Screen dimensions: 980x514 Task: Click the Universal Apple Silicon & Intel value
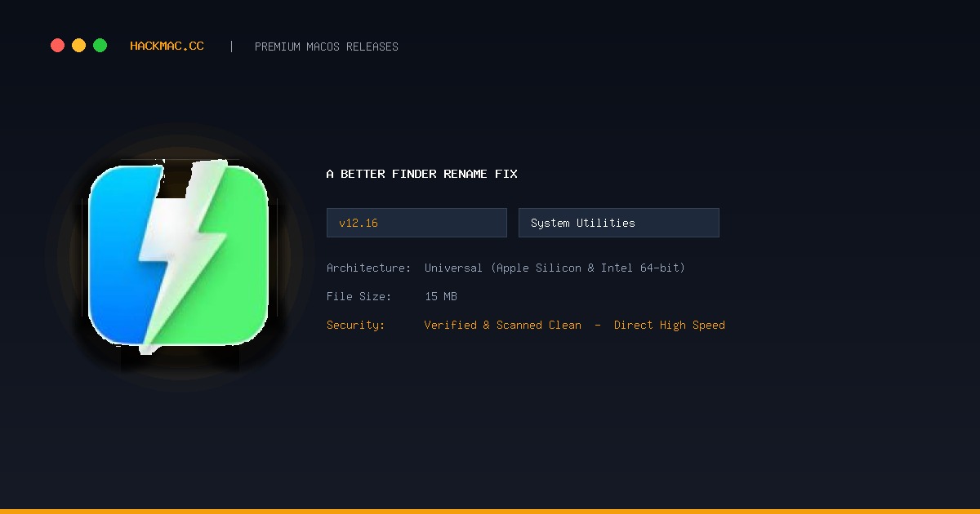click(555, 268)
